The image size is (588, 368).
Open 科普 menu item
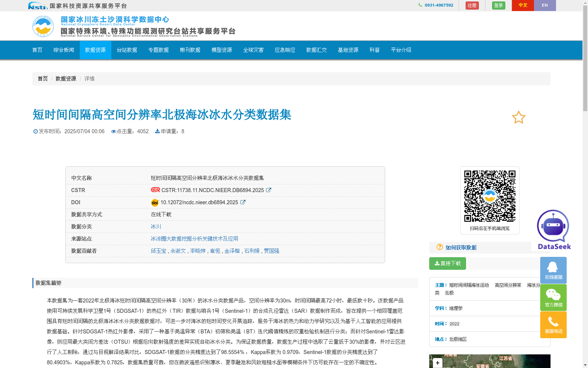[375, 50]
